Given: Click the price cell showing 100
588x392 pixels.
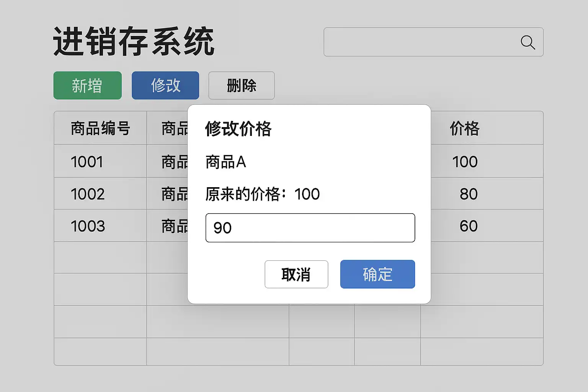Looking at the screenshot, I should pos(465,162).
